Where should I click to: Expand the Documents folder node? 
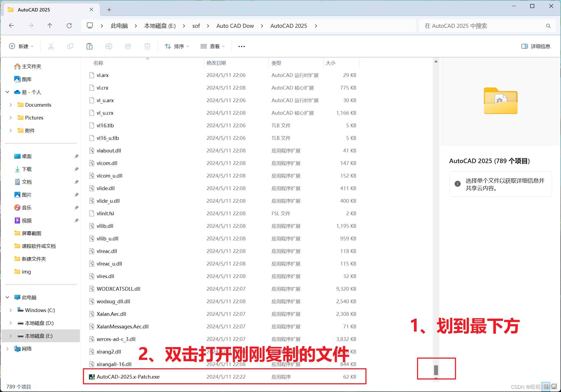(x=11, y=105)
